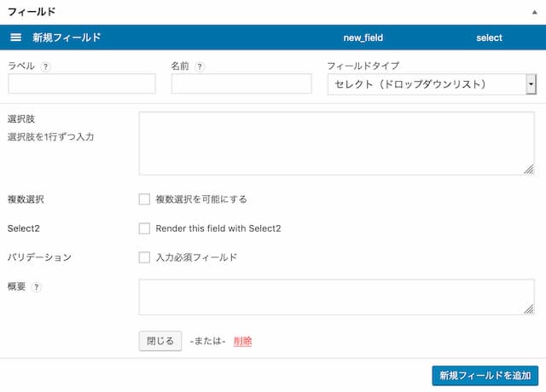Click the resize grip of the 概要 textarea
This screenshot has height=392, width=546.
(x=529, y=309)
